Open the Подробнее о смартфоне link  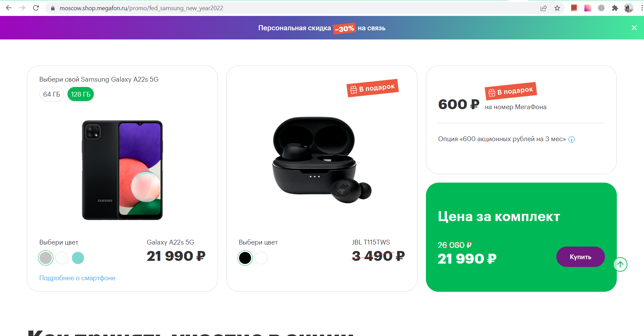coord(77,278)
